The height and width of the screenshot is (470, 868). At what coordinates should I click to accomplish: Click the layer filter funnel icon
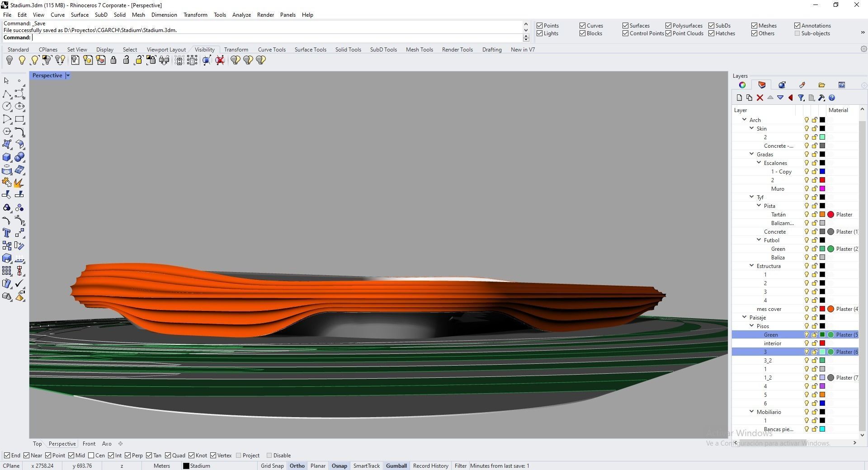pos(801,98)
